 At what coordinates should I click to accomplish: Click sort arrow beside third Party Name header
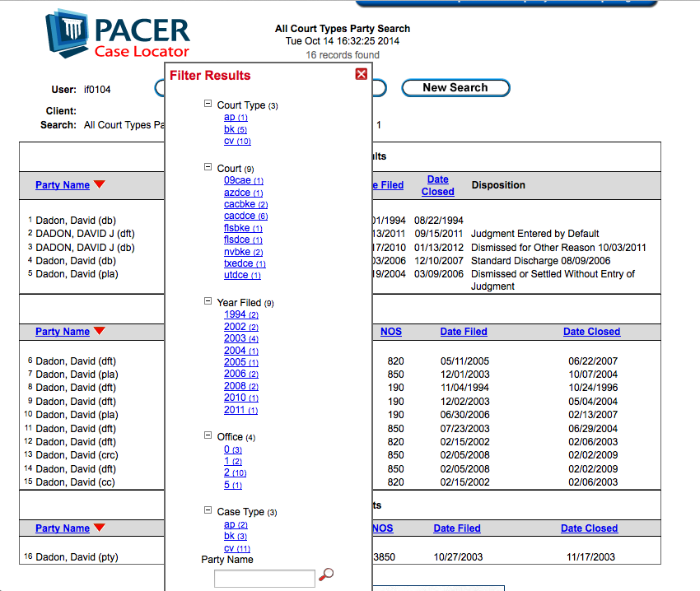click(100, 527)
